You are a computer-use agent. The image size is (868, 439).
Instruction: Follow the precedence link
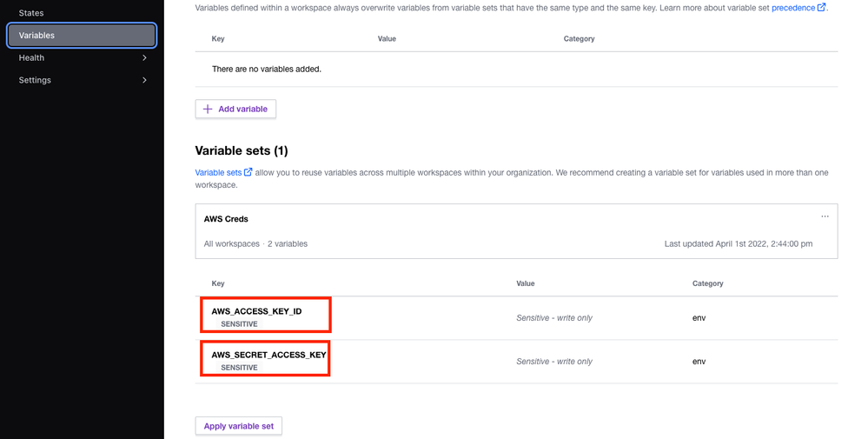click(x=793, y=8)
